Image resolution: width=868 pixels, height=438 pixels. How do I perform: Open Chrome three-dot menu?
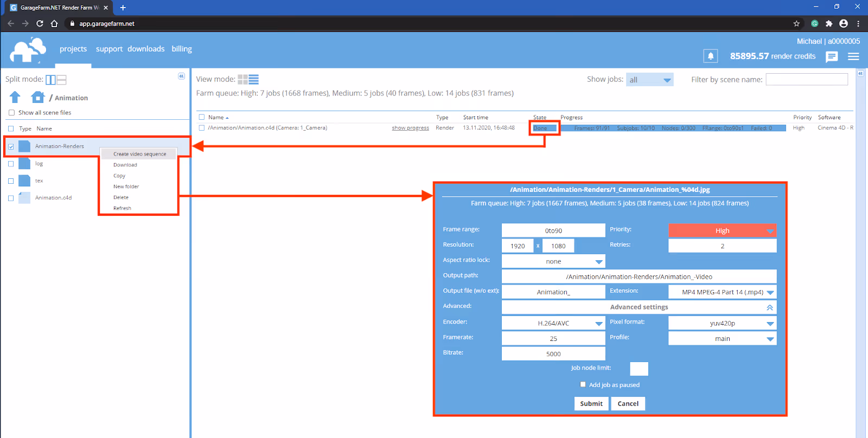pyautogui.click(x=858, y=23)
